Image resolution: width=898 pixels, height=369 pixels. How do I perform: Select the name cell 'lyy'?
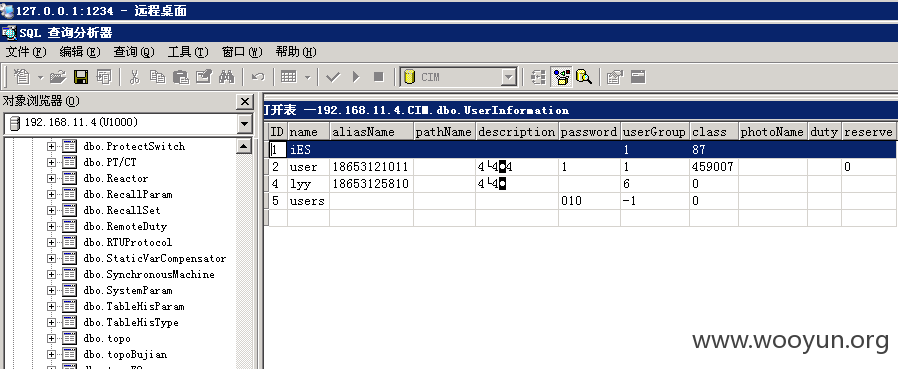click(309, 184)
